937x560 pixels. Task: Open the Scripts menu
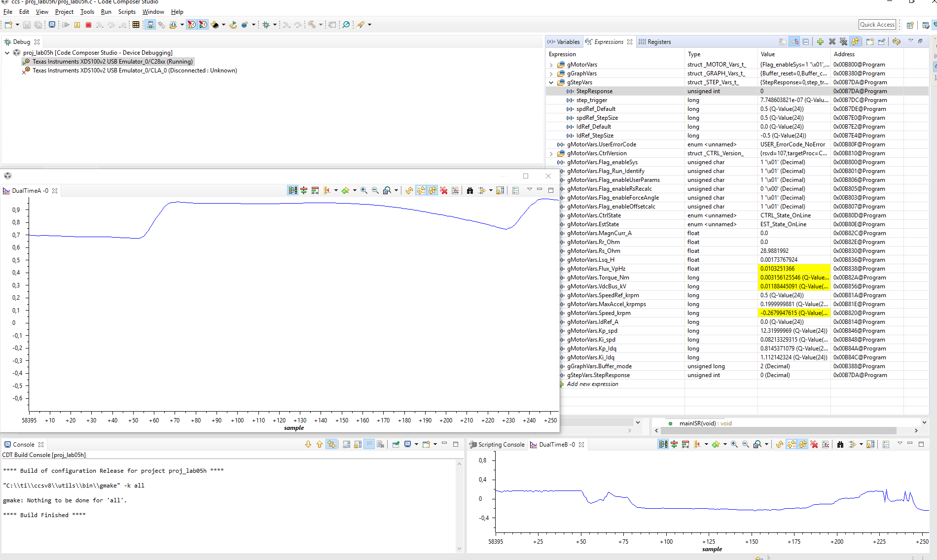(x=127, y=12)
